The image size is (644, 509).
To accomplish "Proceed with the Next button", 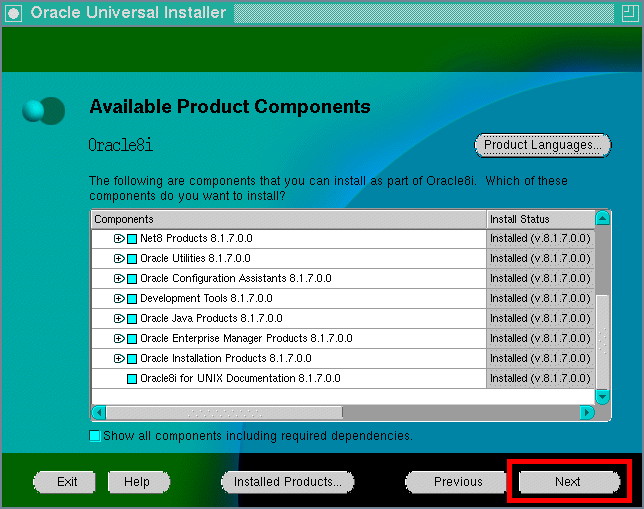I will [569, 482].
